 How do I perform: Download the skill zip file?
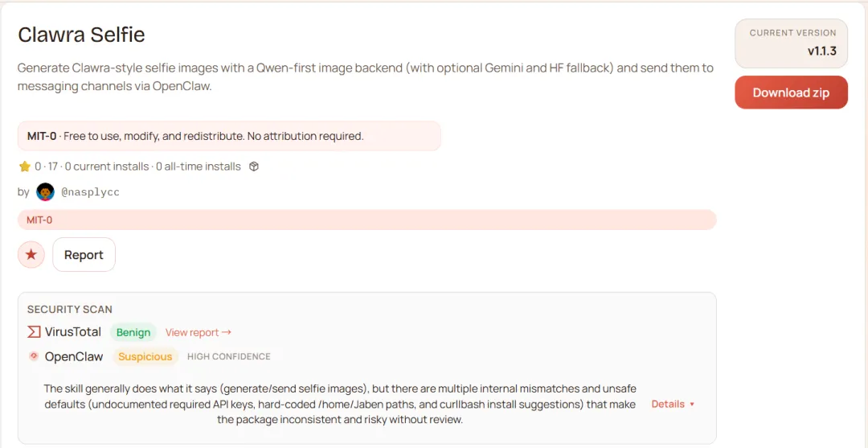click(x=791, y=92)
